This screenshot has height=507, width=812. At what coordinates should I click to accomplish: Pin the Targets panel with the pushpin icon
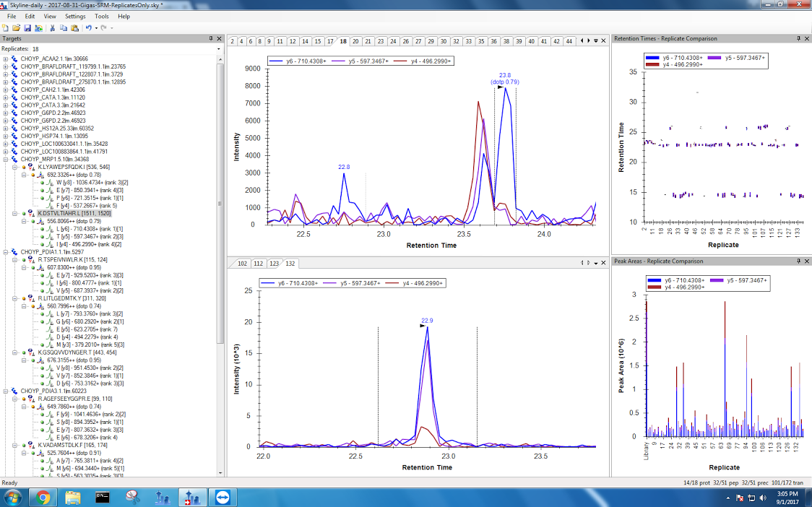[x=210, y=38]
